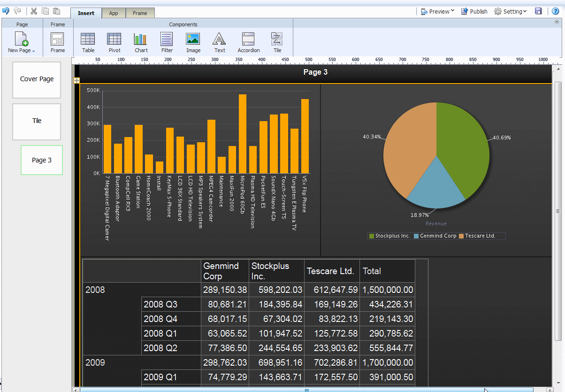Insert a Table component
Screen dimensions: 565x392
(88, 43)
